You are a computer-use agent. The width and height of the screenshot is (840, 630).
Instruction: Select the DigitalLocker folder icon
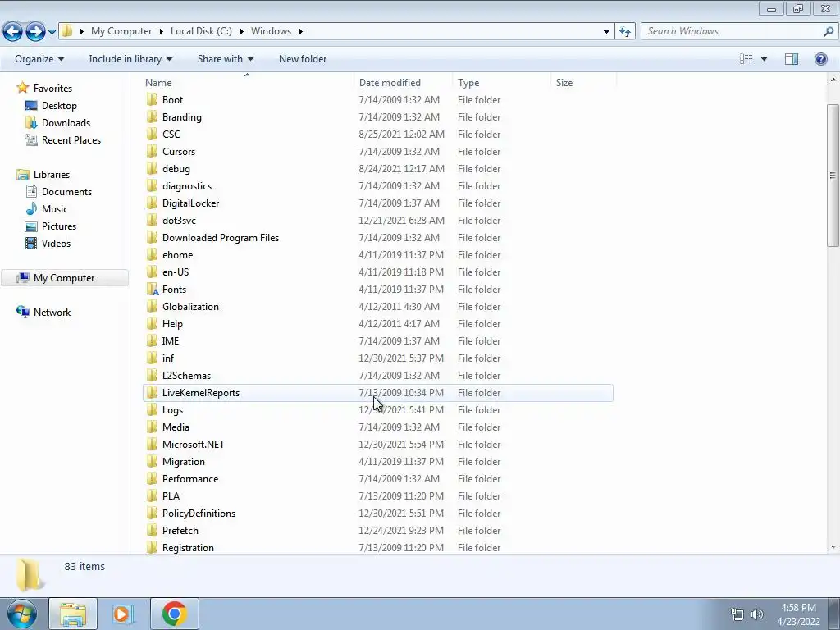coord(152,203)
